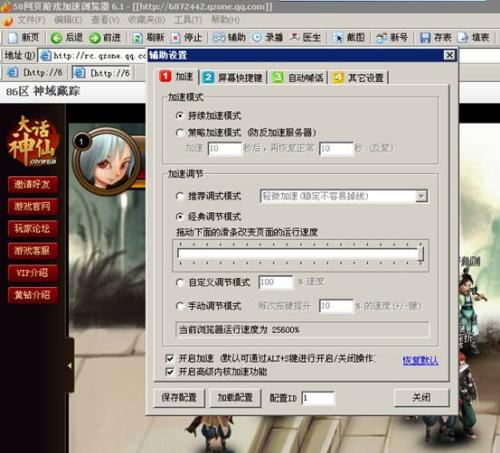Click the 黄钻介绍 sidebar button
Screen dimensions: 500x453
coord(33,295)
